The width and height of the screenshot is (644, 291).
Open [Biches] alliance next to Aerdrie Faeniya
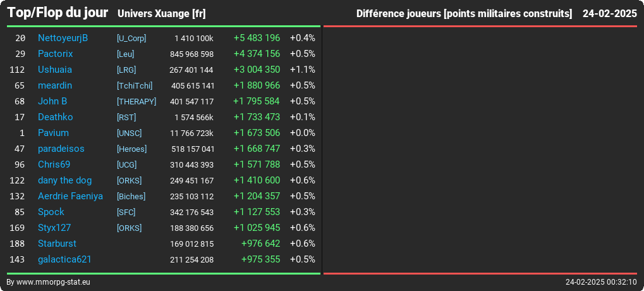tap(131, 196)
